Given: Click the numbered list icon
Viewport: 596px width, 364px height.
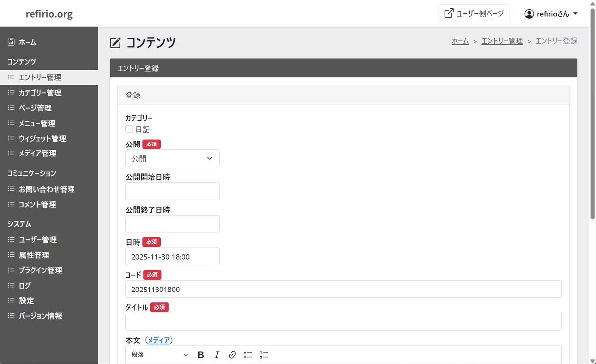Looking at the screenshot, I should 264,355.
